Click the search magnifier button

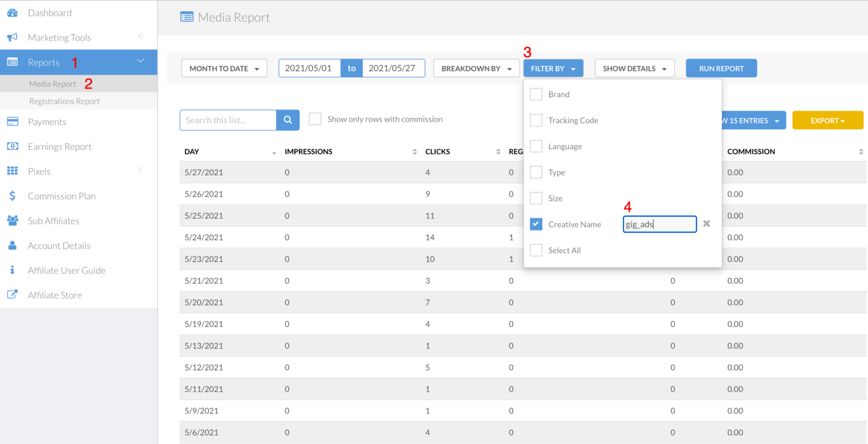pyautogui.click(x=288, y=120)
